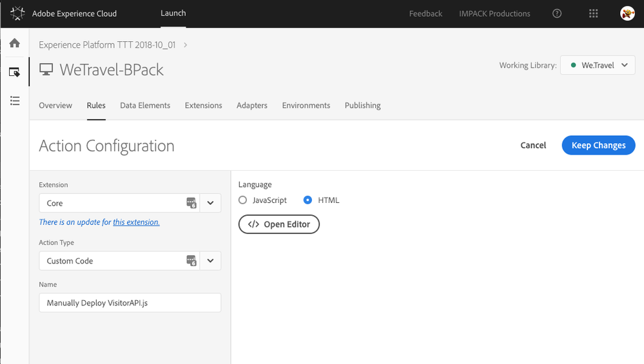Viewport: 644px width, 364px height.
Task: Click the Keep Changes button
Action: (x=598, y=145)
